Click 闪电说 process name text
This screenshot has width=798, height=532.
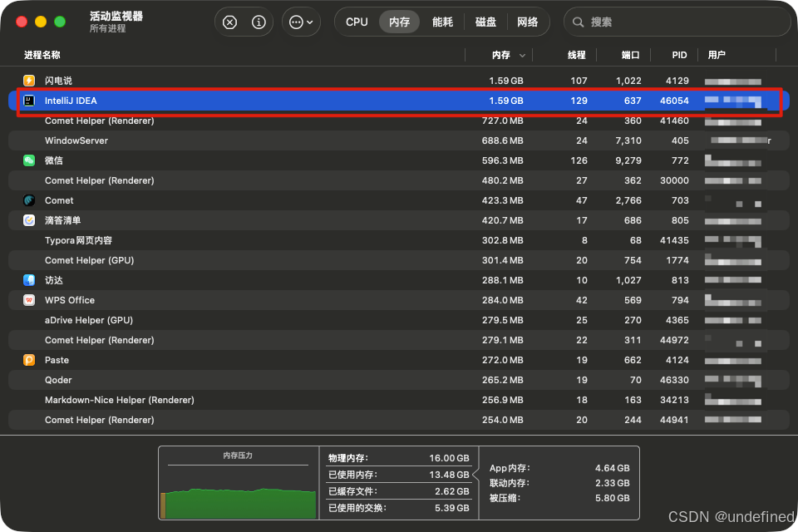58,81
